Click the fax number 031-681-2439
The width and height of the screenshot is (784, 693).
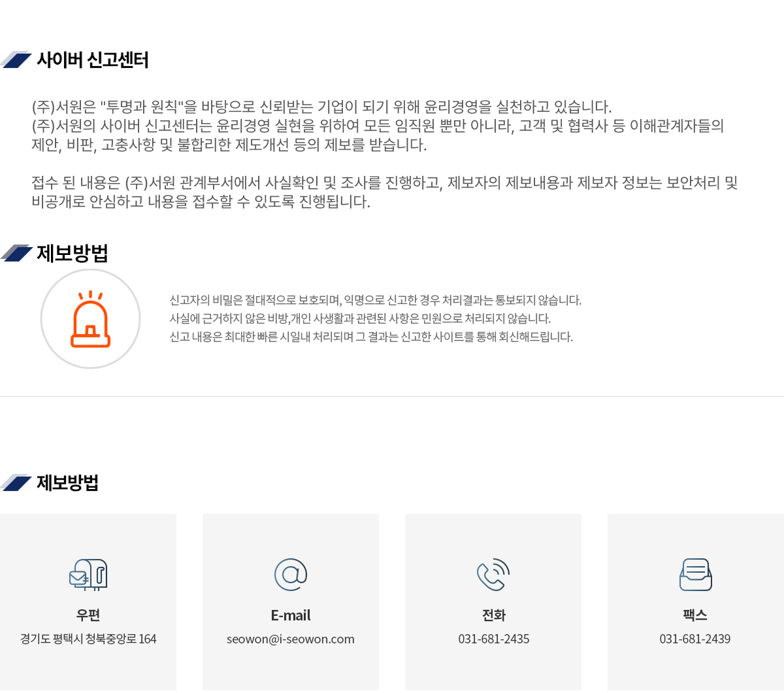pos(695,639)
